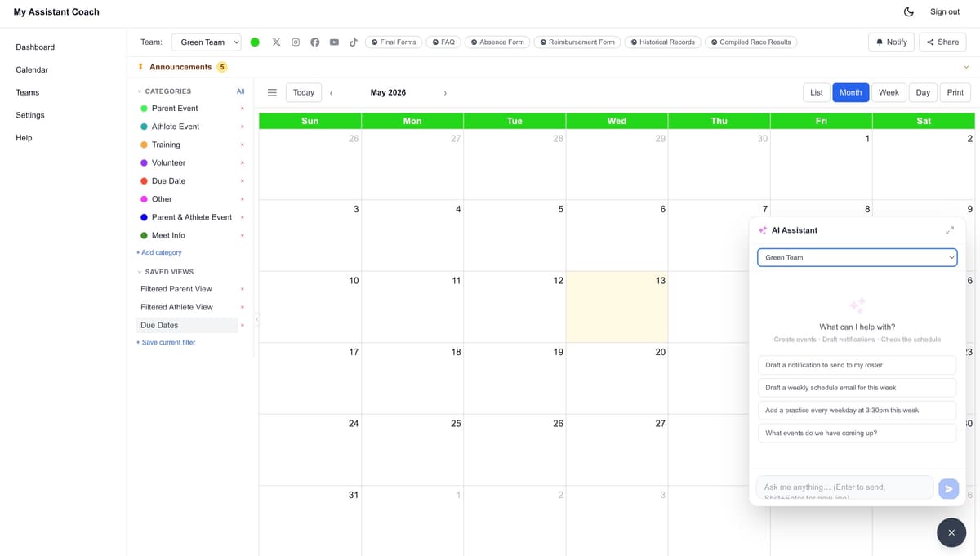Go to next month arrow
This screenshot has width=980, height=556.
coord(445,93)
